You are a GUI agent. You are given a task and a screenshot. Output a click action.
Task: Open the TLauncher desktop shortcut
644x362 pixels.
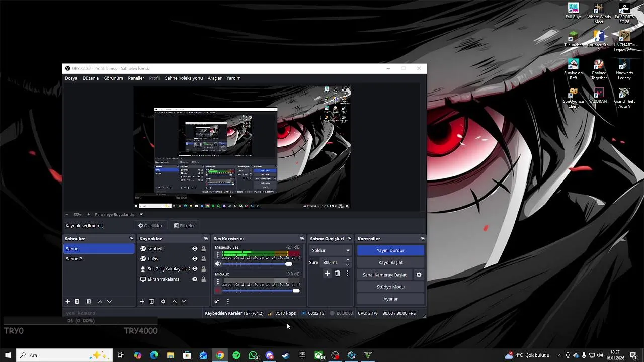click(573, 39)
